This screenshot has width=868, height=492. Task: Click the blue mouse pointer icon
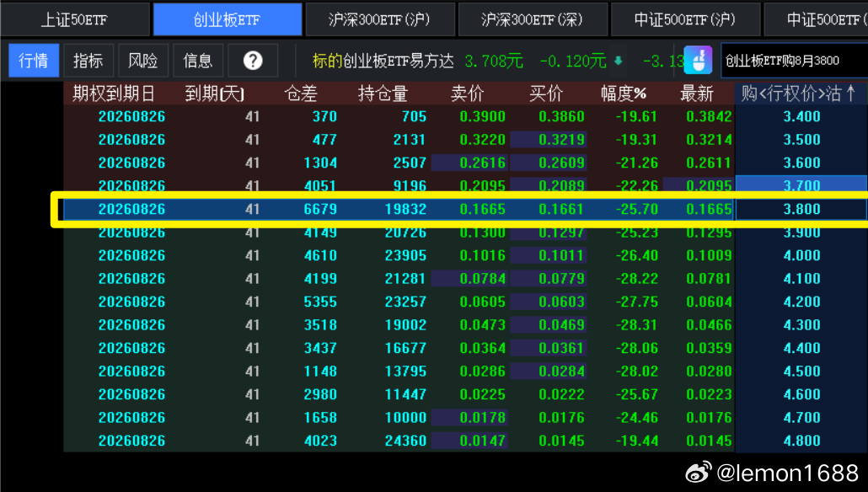(698, 60)
